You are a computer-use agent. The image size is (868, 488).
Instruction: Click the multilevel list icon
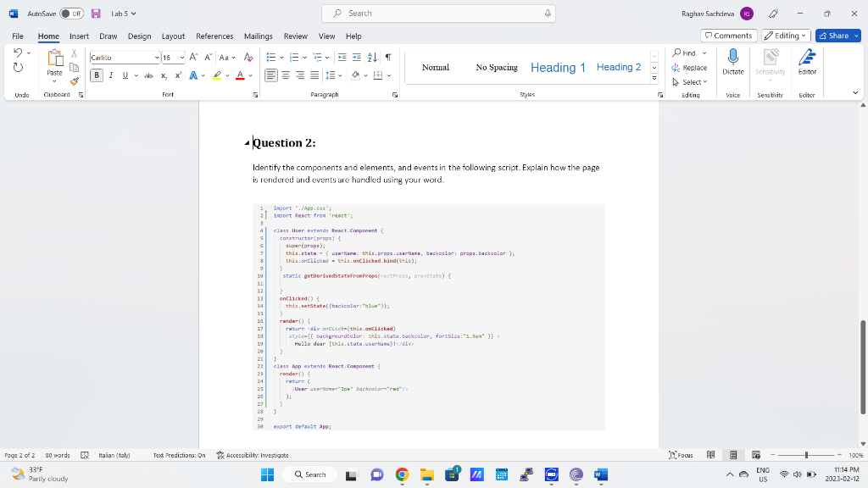(318, 57)
